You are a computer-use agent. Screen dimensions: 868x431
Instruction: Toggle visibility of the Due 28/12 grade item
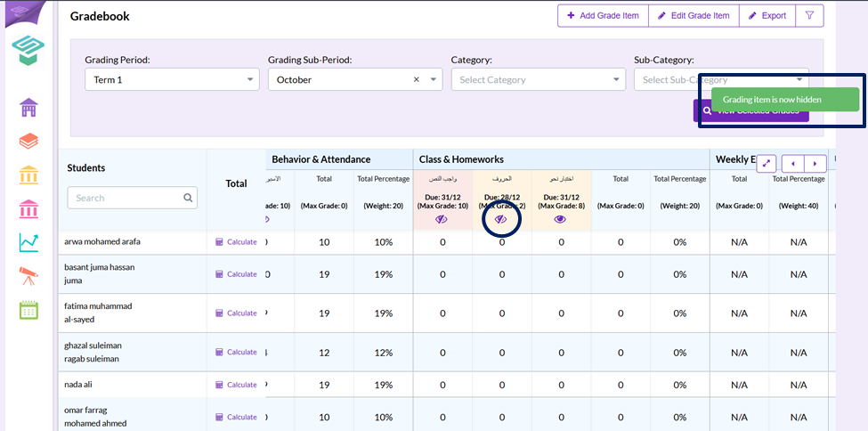pos(501,219)
